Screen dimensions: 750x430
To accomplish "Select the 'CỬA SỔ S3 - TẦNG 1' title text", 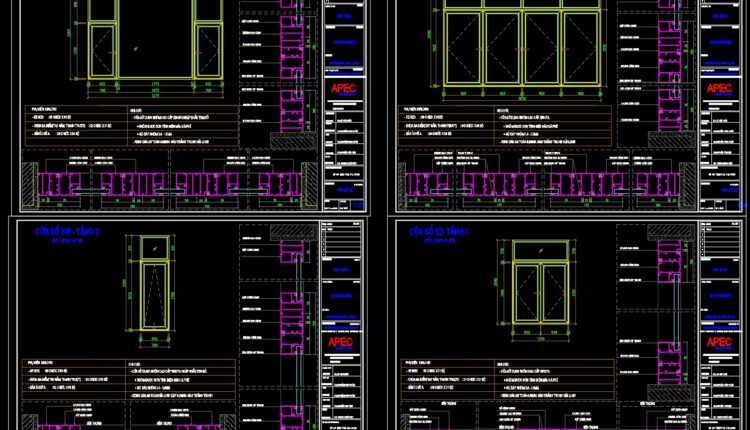I will coord(439,232).
